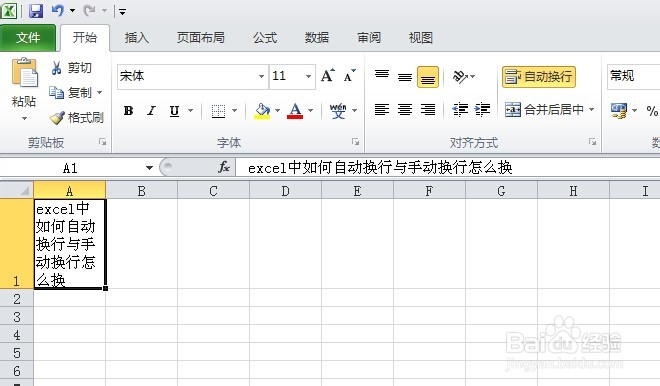Switch to the 开始 (Home) tab

click(85, 38)
